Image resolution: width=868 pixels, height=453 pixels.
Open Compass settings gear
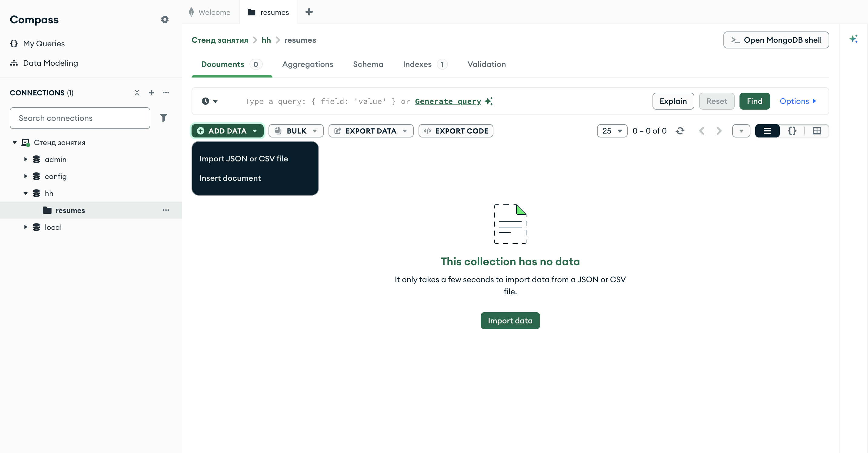(x=165, y=19)
